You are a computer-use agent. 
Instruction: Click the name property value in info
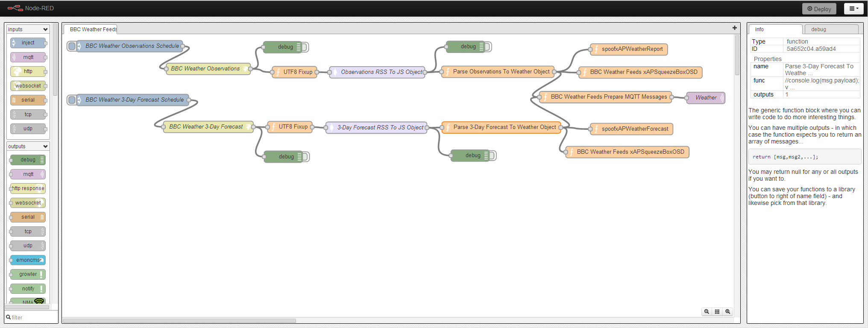pyautogui.click(x=821, y=70)
